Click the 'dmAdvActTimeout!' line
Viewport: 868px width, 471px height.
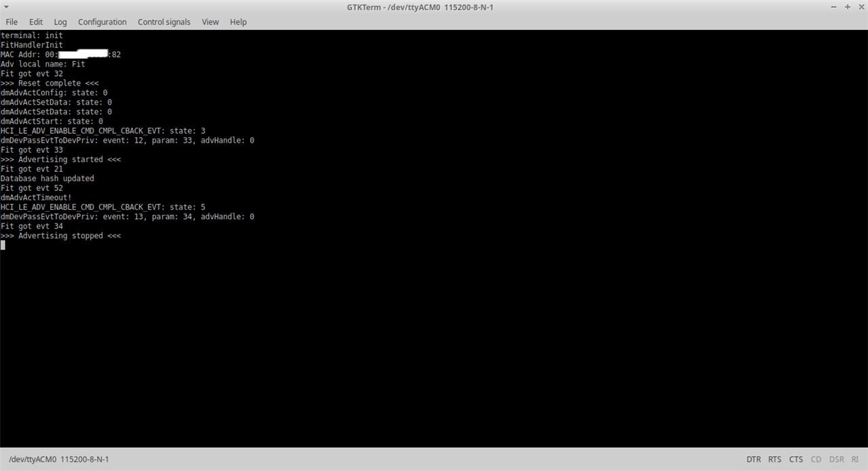[x=36, y=197]
